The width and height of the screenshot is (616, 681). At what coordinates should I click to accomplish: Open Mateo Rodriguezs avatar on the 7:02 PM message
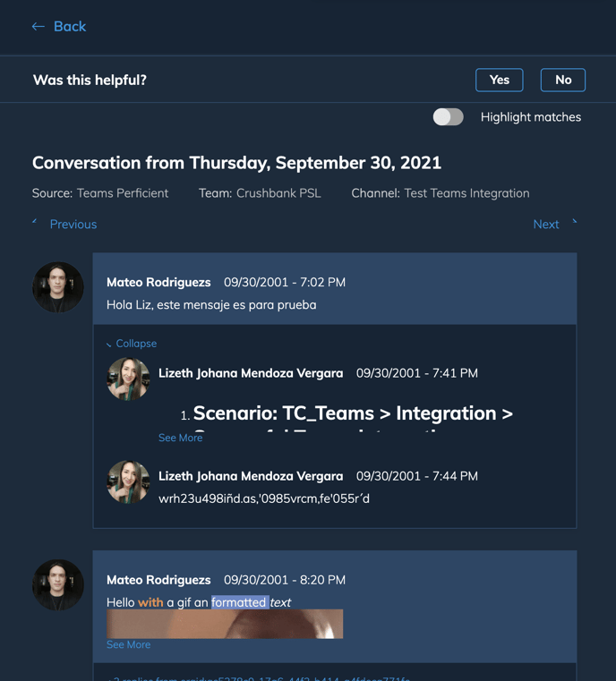58,287
